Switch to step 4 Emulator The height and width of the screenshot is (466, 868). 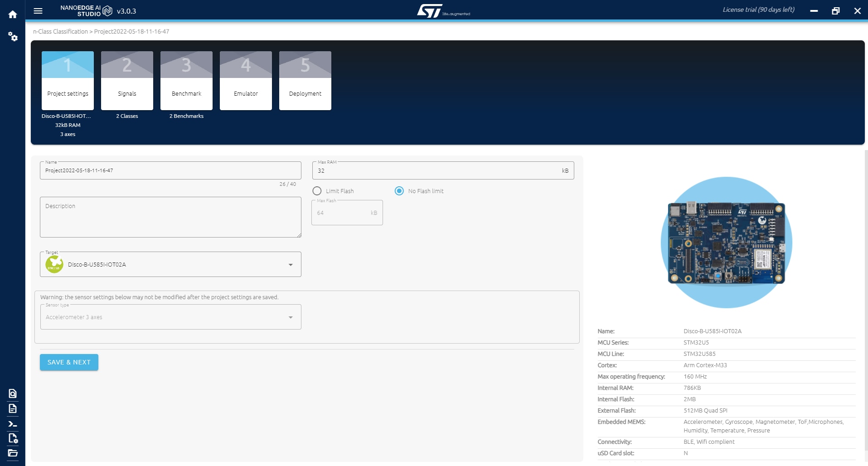click(x=246, y=81)
